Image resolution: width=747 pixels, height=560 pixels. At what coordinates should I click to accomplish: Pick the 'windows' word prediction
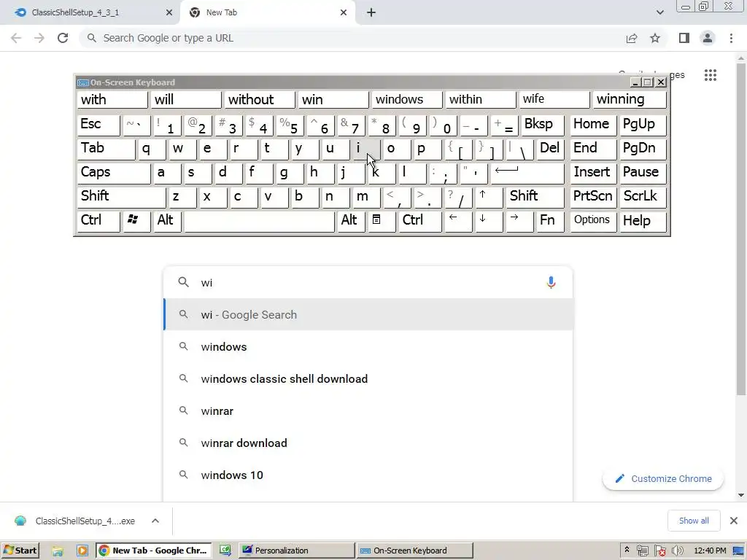click(407, 99)
